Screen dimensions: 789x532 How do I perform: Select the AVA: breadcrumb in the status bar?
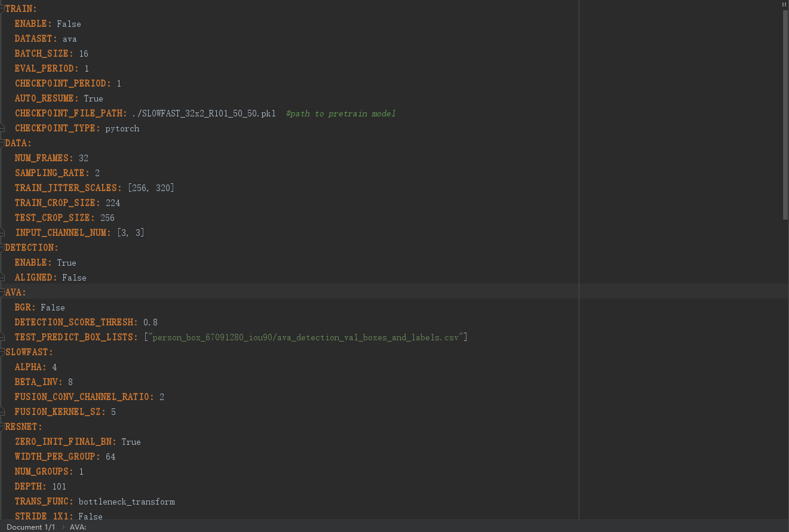click(77, 527)
